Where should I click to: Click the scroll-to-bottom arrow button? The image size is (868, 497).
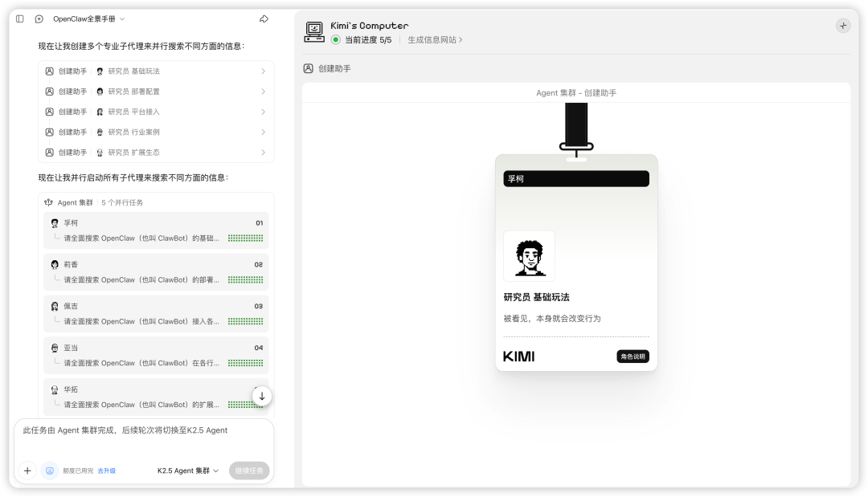point(262,397)
